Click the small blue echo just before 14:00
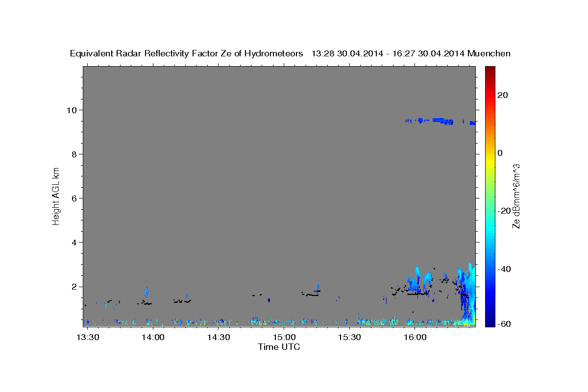 [x=146, y=292]
